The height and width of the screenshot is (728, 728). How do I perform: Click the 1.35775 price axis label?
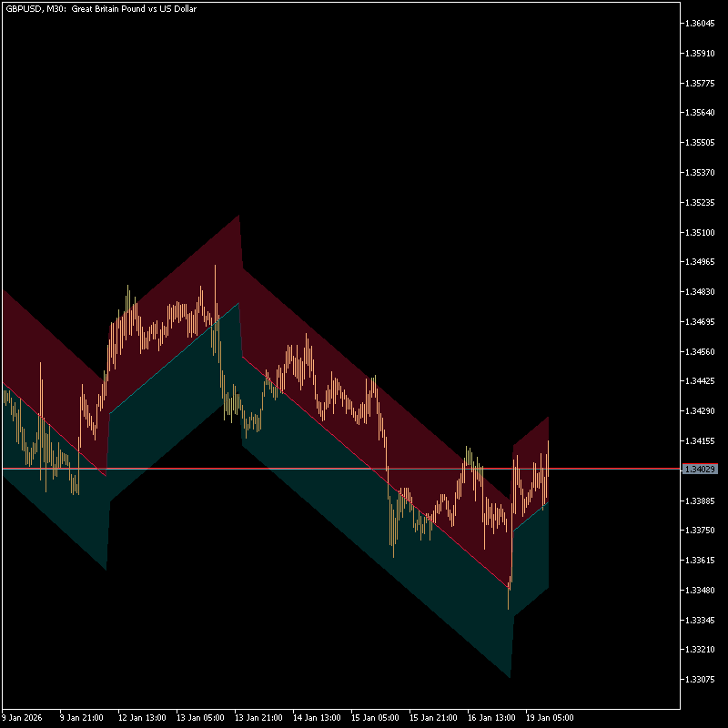click(x=701, y=84)
